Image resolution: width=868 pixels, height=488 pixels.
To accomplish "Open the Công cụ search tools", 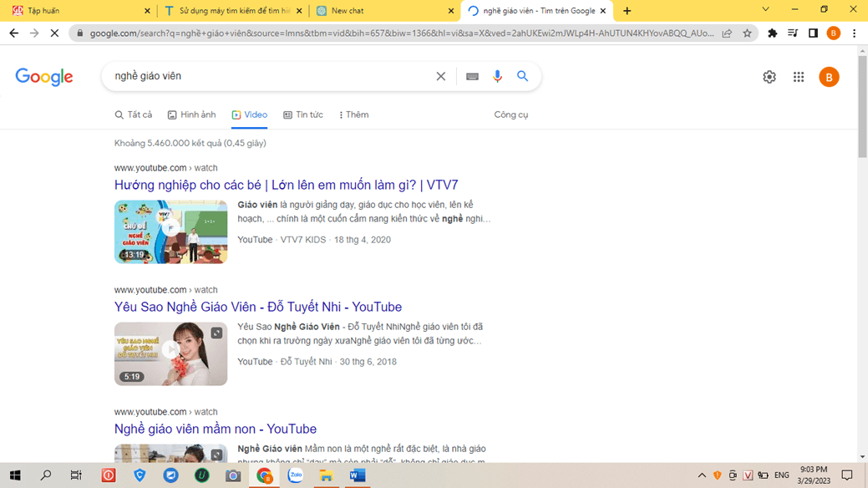I will click(x=510, y=114).
